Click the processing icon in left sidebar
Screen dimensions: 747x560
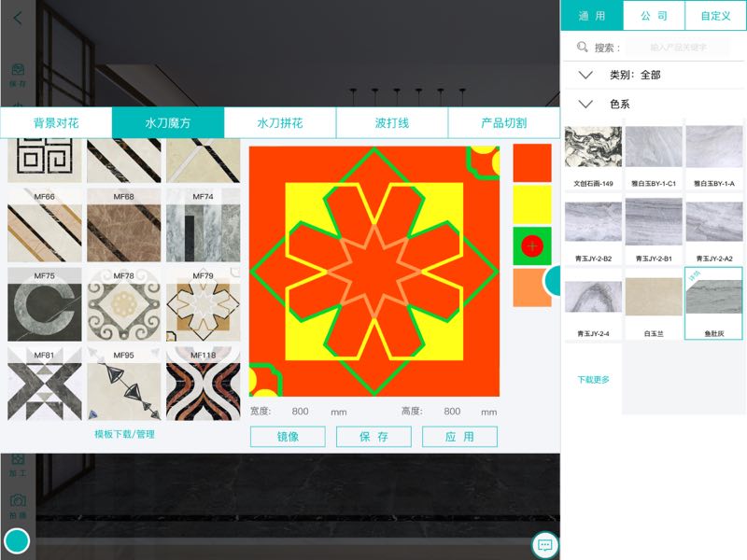click(18, 460)
